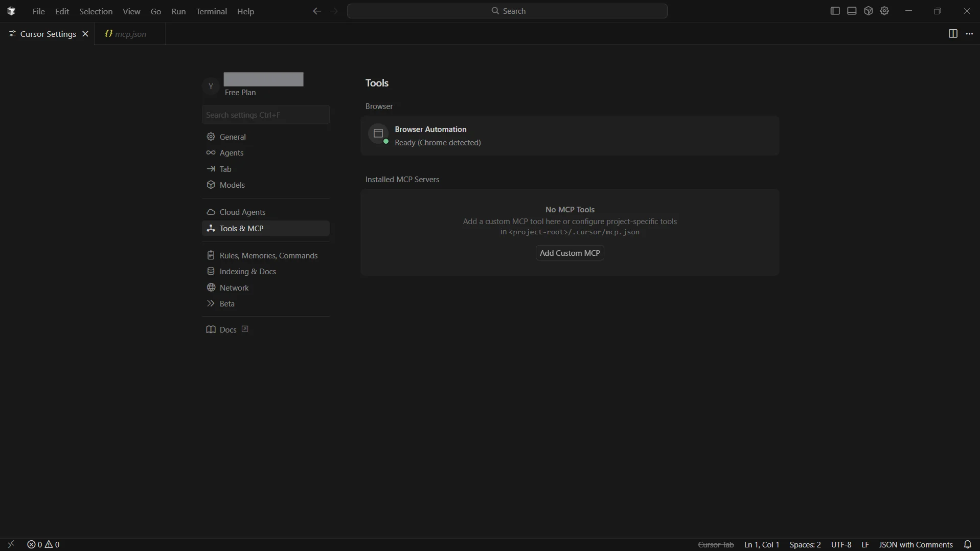Toggle the primary sidebar layout icon
The image size is (980, 551).
(835, 11)
